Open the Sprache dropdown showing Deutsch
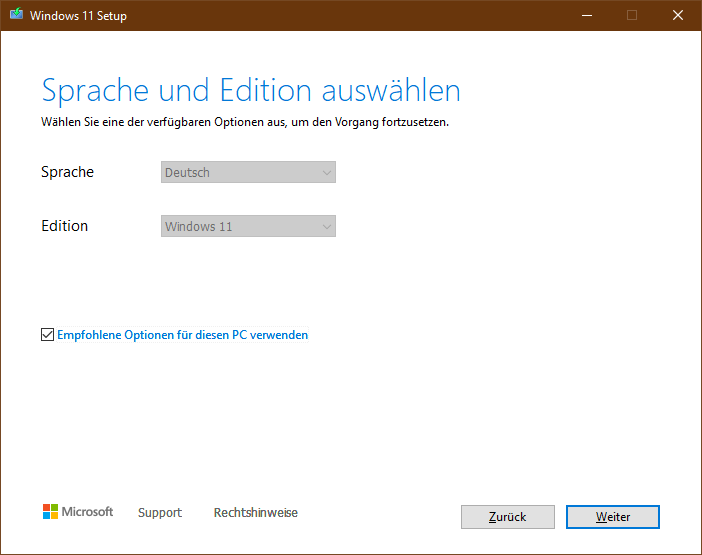The height and width of the screenshot is (555, 702). tap(248, 172)
